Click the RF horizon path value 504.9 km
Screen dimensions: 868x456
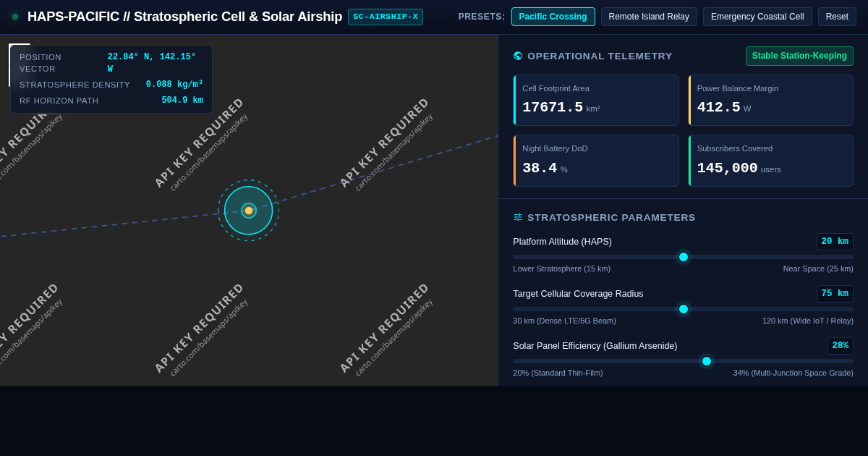[182, 101]
